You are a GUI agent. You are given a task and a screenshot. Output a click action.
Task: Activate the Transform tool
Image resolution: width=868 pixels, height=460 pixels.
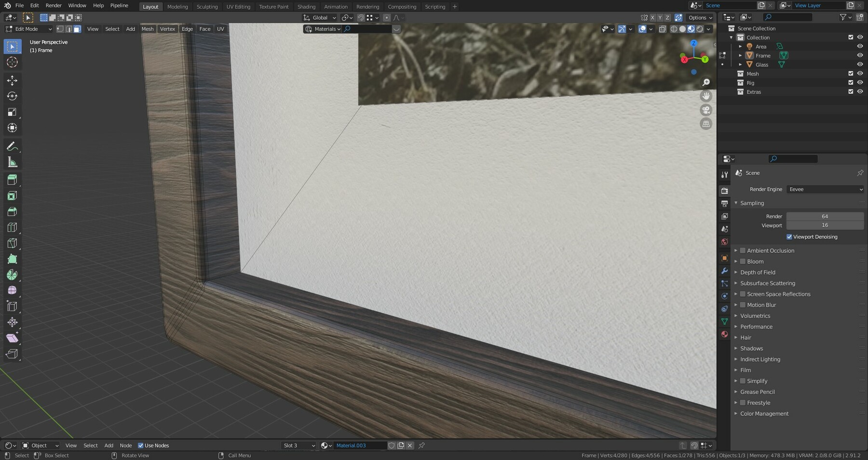pyautogui.click(x=12, y=128)
